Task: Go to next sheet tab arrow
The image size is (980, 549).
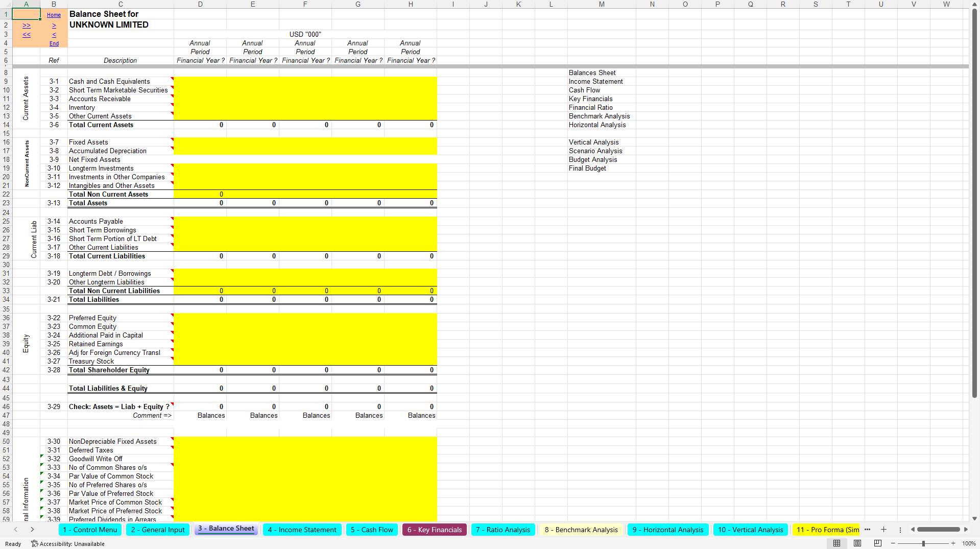Action: point(32,530)
